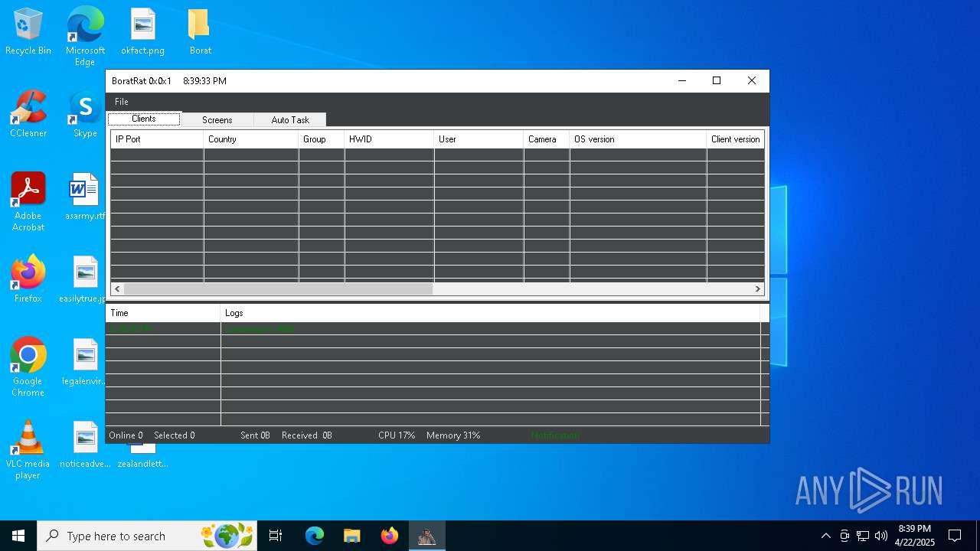
Task: Open File Explorer from the taskbar
Action: [352, 536]
